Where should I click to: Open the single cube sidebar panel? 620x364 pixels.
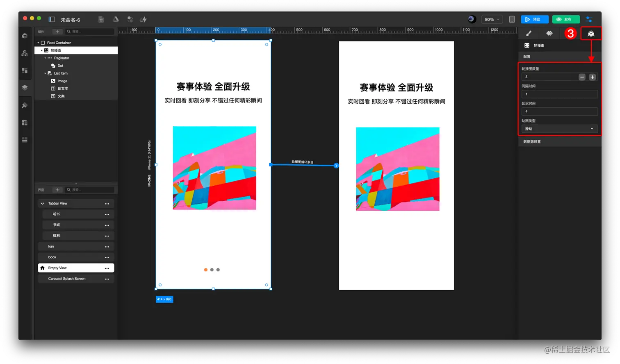pyautogui.click(x=25, y=36)
